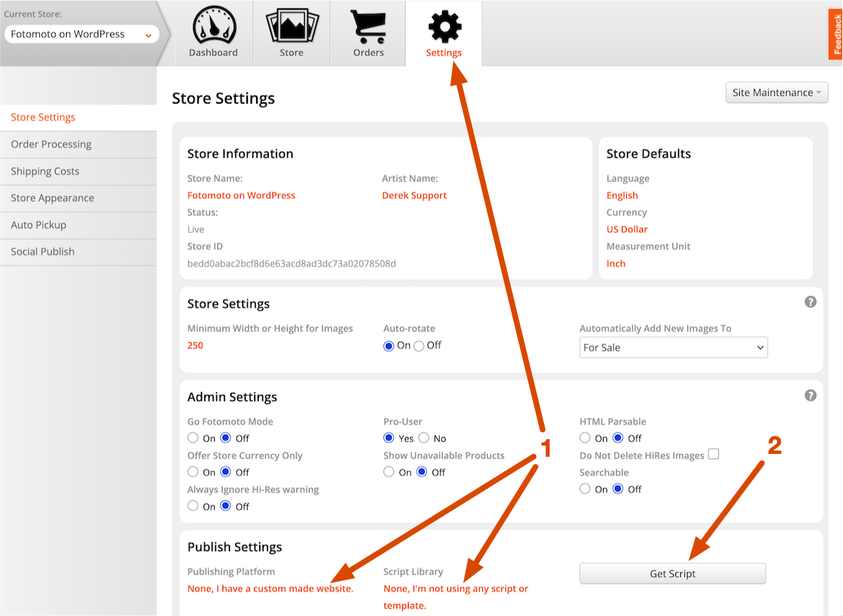Turn Show Unavailable Products Off
Viewport: 843px width, 616px height.
(422, 471)
